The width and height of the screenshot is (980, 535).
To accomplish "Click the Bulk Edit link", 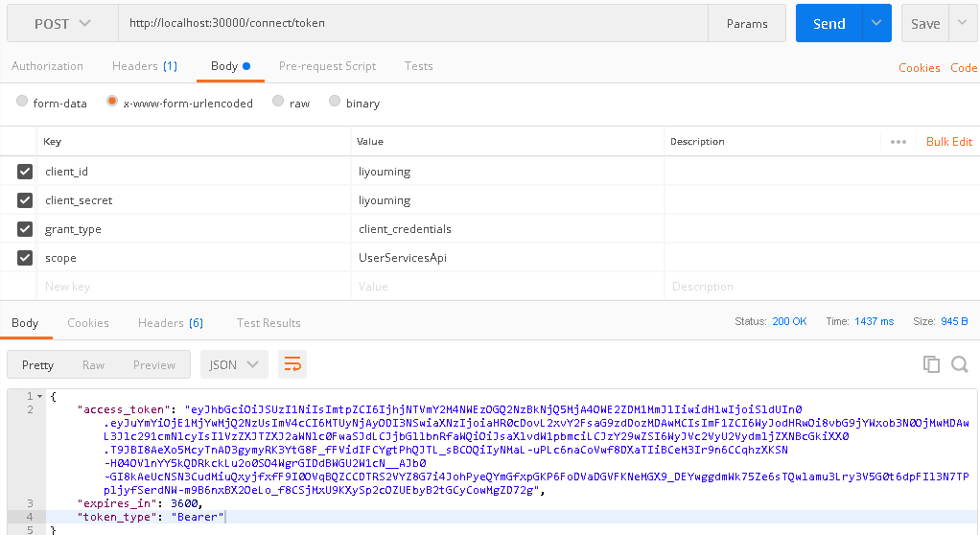I will 948,142.
